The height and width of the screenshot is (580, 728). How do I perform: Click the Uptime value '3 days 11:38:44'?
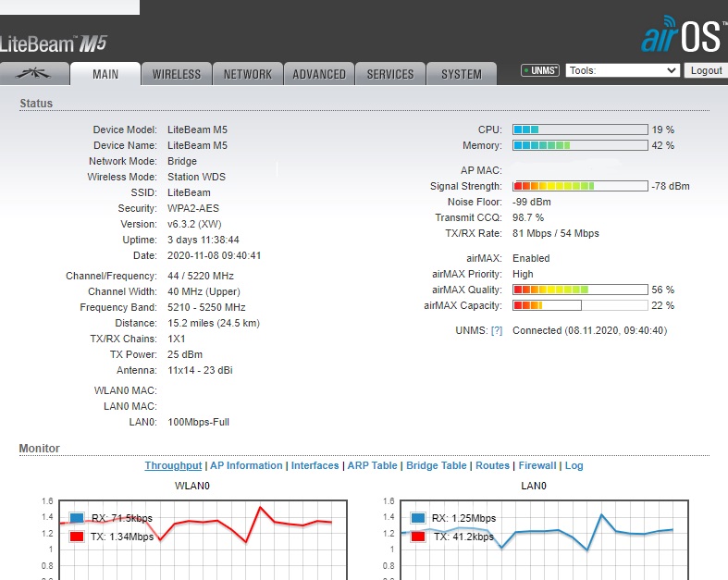204,241
